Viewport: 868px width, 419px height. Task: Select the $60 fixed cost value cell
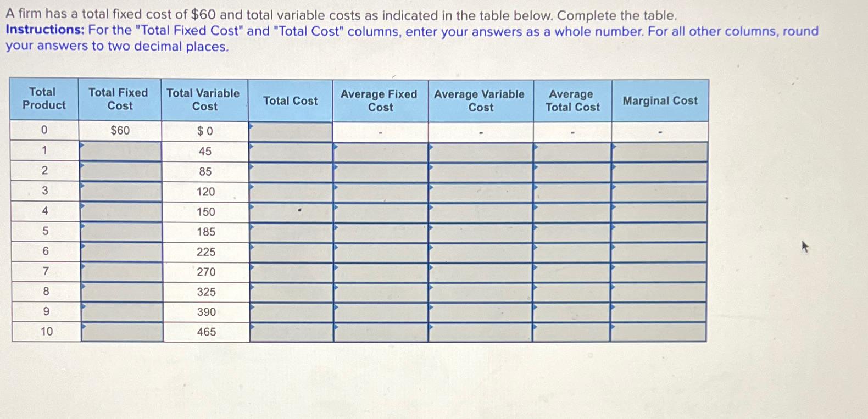pyautogui.click(x=121, y=131)
